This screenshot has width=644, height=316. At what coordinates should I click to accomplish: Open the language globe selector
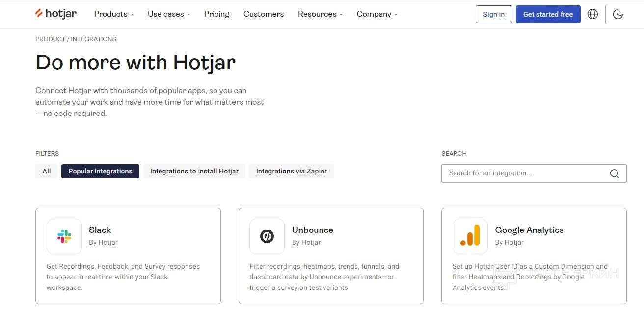(x=592, y=14)
